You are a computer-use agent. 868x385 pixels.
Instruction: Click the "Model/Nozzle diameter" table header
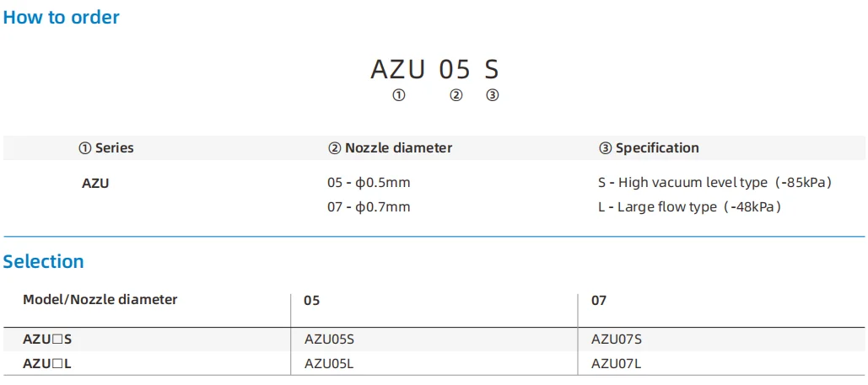(100, 299)
